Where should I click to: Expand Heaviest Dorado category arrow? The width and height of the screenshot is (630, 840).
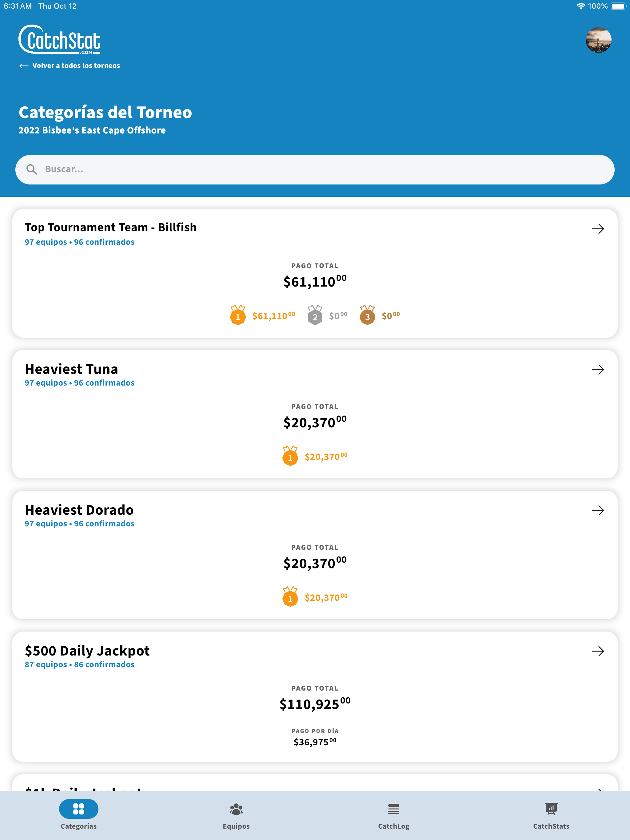[598, 510]
